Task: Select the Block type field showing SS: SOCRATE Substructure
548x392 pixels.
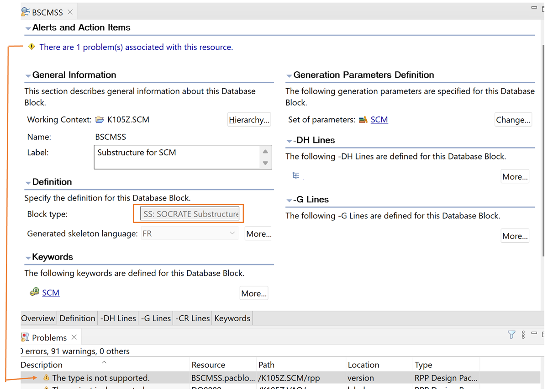Action: [189, 213]
